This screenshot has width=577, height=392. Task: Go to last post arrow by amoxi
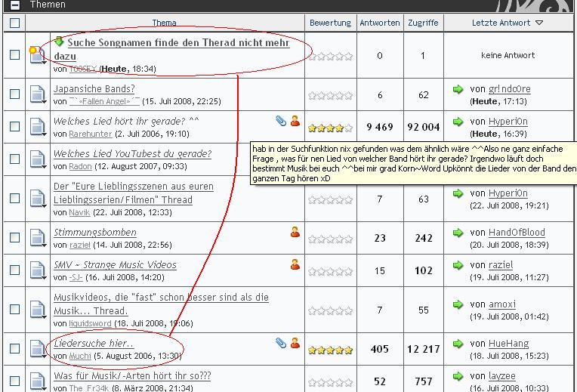point(458,304)
